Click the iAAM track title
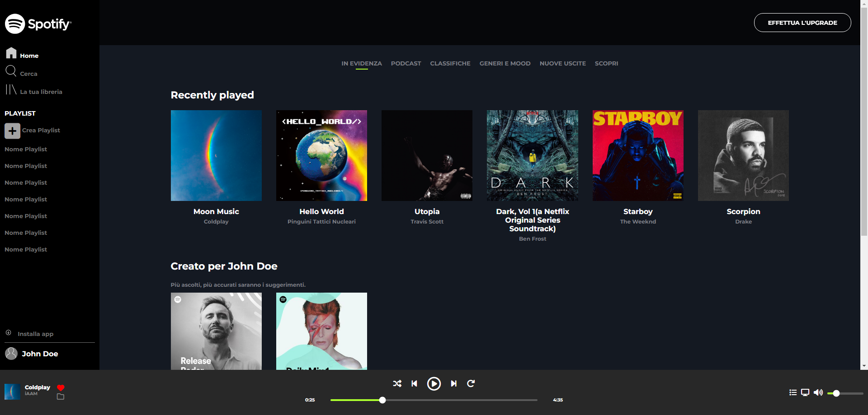Screen dimensions: 868x415 [31, 394]
